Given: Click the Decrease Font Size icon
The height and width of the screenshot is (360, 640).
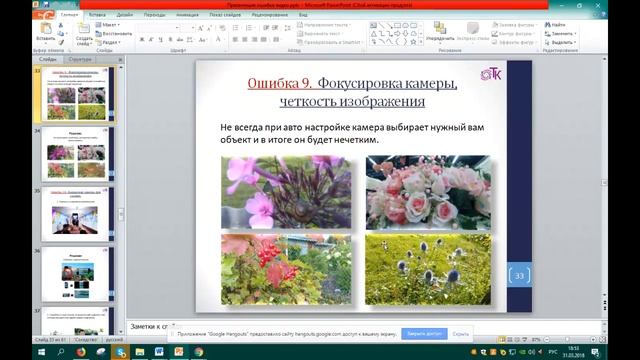Looking at the screenshot, I should click(209, 28).
